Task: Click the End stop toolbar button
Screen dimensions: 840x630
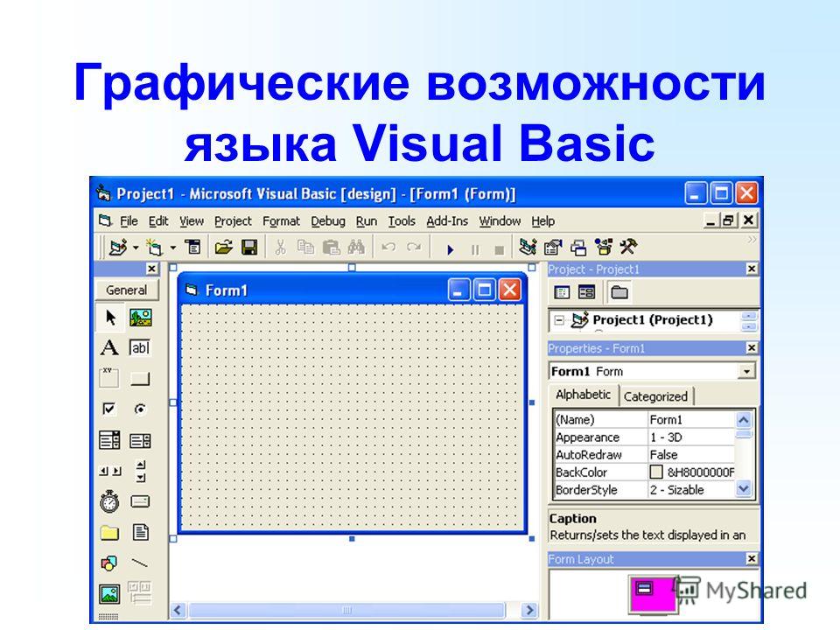Action: [500, 250]
